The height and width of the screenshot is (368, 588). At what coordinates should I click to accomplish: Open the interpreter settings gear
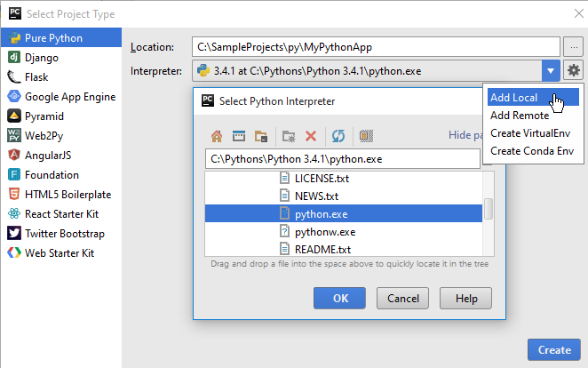[x=574, y=70]
